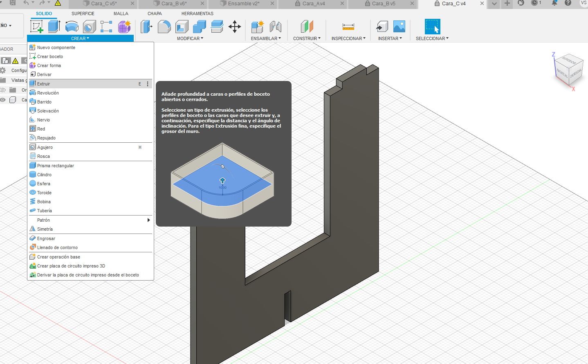The height and width of the screenshot is (364, 588).
Task: Hide the body using its eye toggle
Action: [2, 100]
